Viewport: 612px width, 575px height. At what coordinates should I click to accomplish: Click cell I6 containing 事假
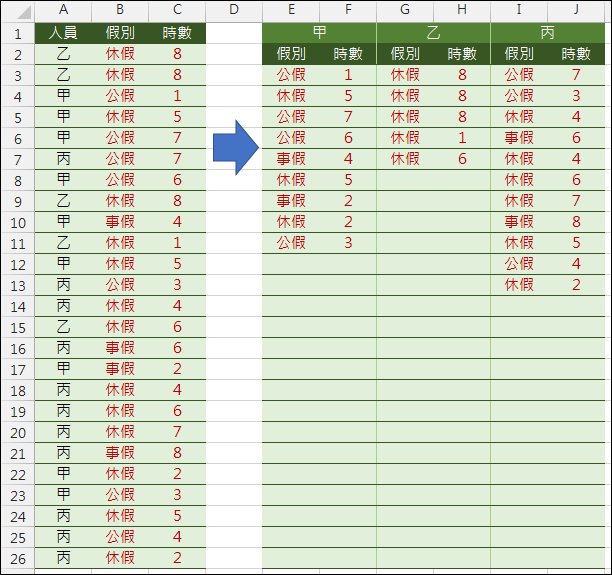(519, 138)
